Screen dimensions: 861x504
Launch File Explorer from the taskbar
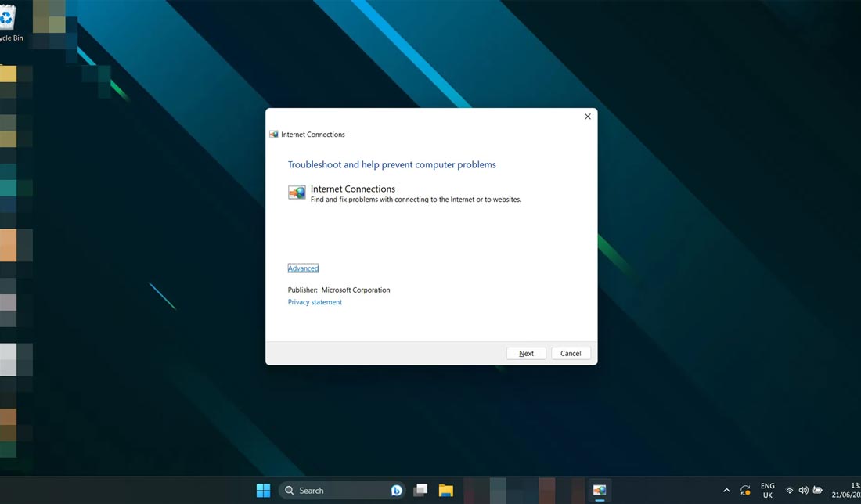point(445,491)
